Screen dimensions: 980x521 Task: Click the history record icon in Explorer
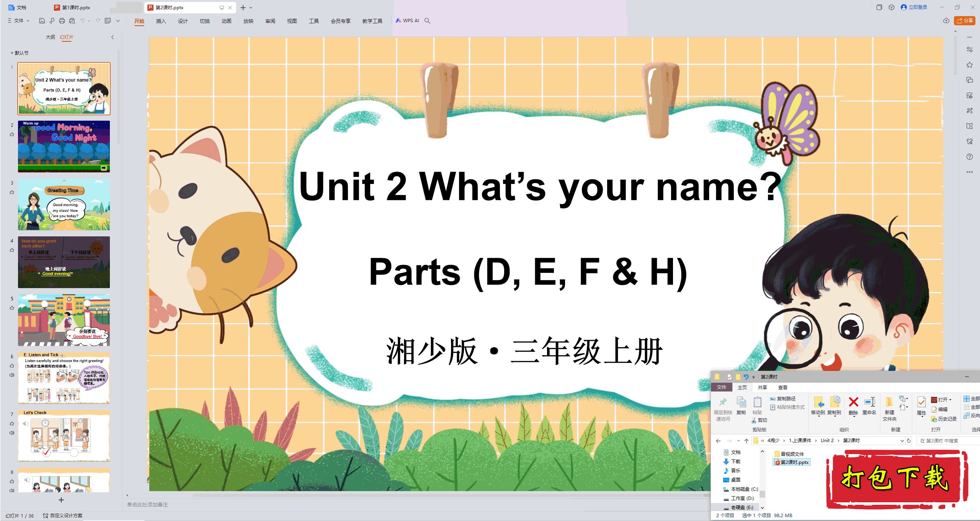point(934,419)
